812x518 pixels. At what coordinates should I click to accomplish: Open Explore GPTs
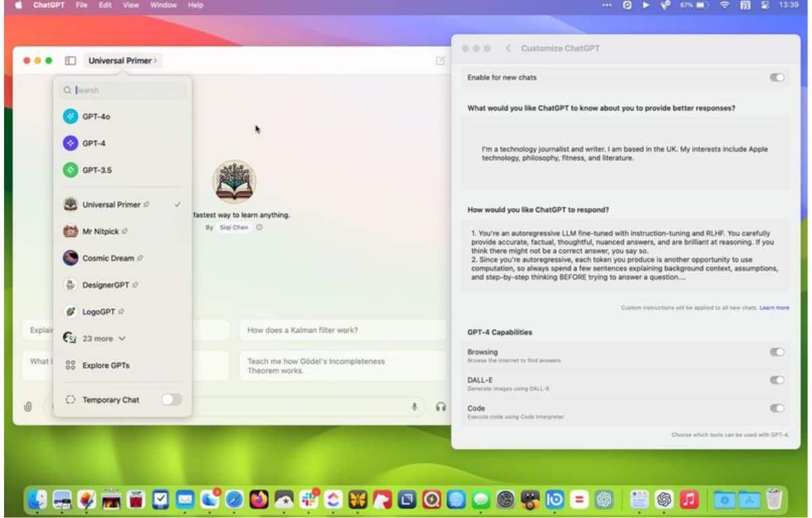coord(106,366)
